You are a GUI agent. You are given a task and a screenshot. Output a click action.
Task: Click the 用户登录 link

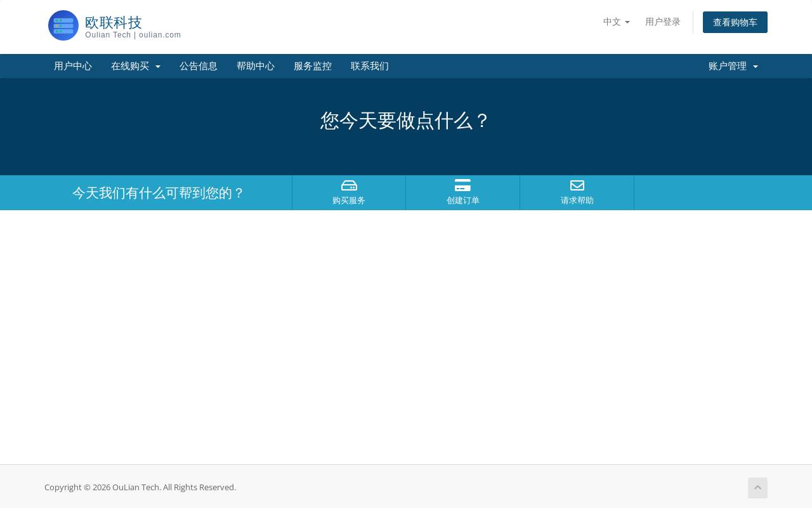(x=663, y=22)
